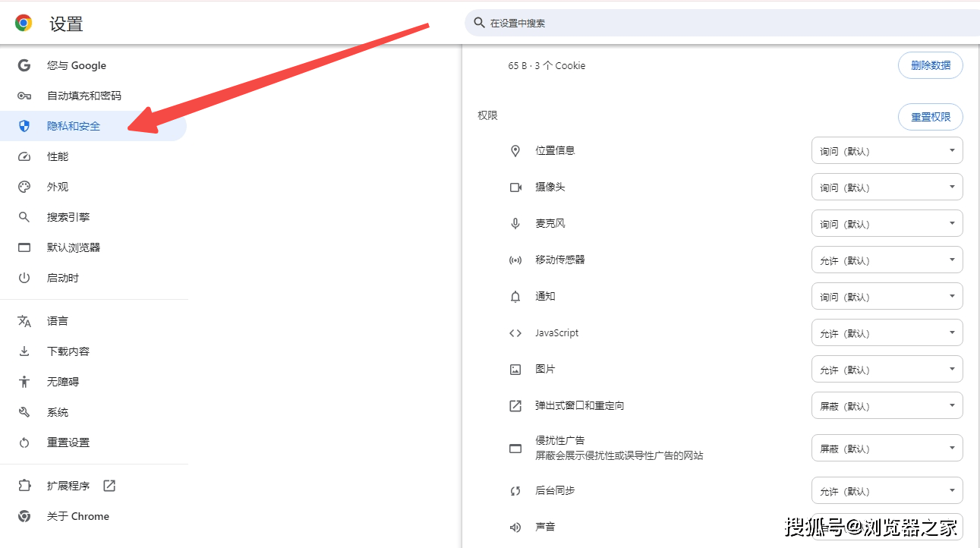This screenshot has height=548, width=980.
Task: Click the search magnifier icon in settings search
Action: click(x=479, y=23)
